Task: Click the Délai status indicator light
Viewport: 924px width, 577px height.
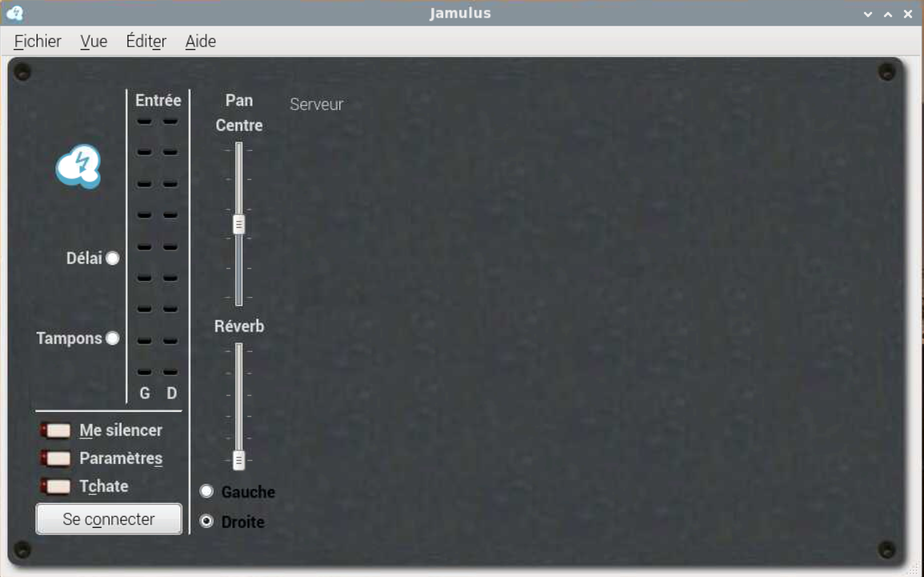Action: (x=113, y=258)
